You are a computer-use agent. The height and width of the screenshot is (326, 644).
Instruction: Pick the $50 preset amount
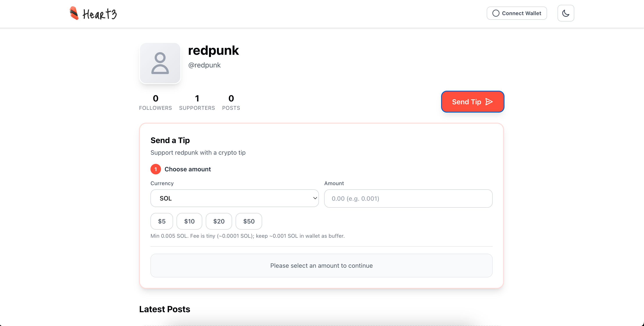[249, 221]
